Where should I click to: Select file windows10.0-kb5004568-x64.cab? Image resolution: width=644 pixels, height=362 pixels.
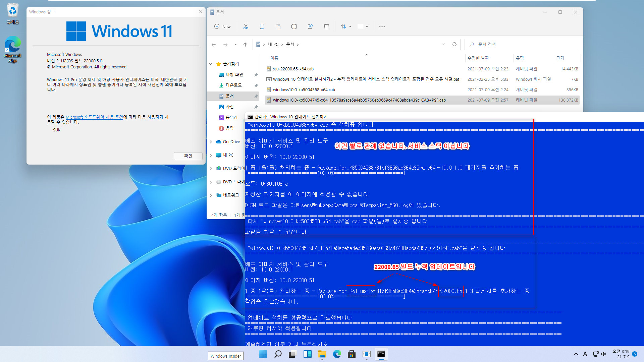(x=304, y=89)
